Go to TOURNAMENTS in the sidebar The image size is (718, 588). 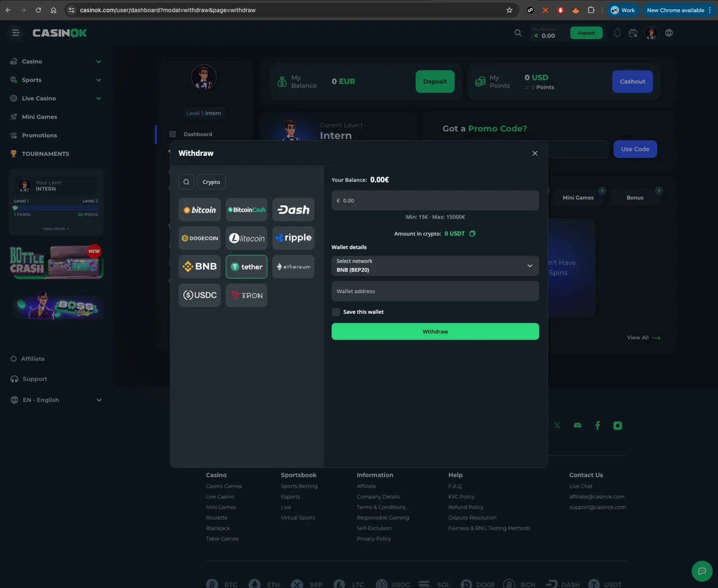(45, 154)
